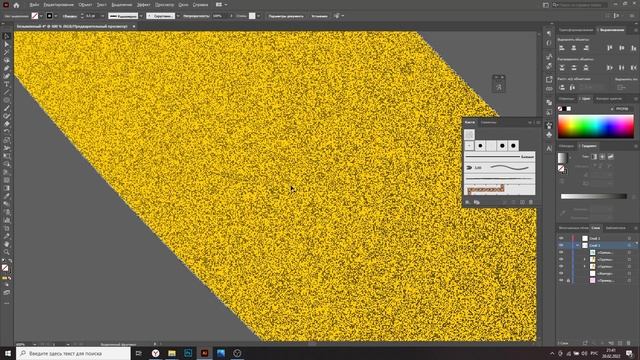The width and height of the screenshot is (640, 360).
Task: Close the open document tab
Action: (133, 26)
